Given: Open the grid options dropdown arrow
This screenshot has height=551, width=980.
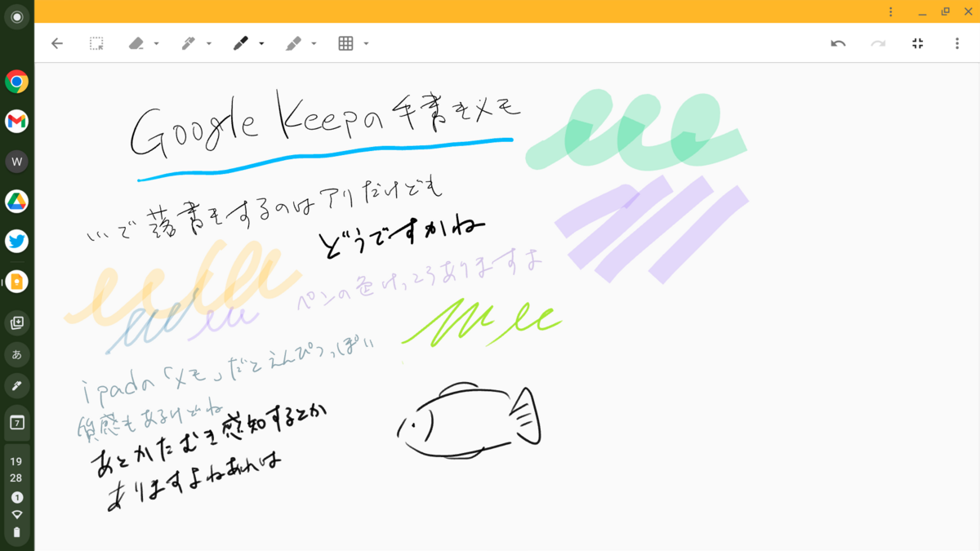Looking at the screenshot, I should (x=366, y=44).
